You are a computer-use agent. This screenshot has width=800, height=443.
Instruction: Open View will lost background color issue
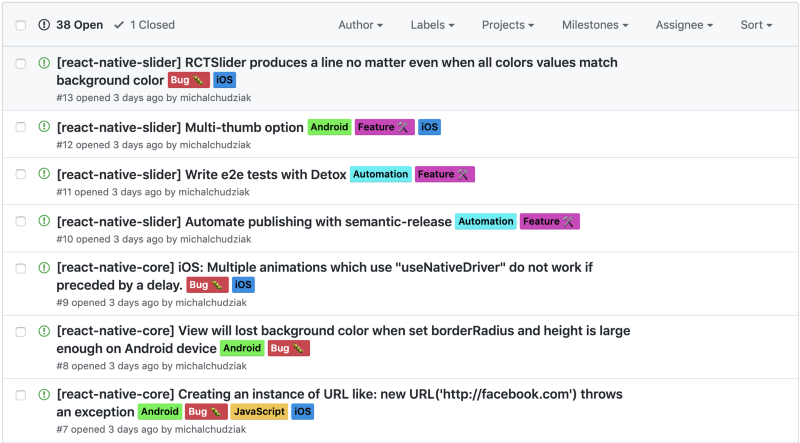pyautogui.click(x=343, y=339)
